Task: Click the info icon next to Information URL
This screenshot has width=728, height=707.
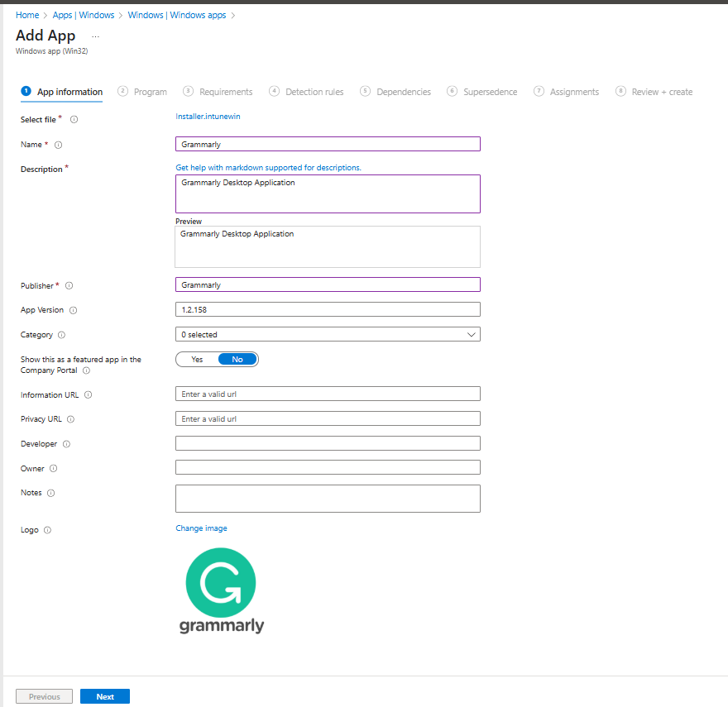Action: tap(89, 395)
